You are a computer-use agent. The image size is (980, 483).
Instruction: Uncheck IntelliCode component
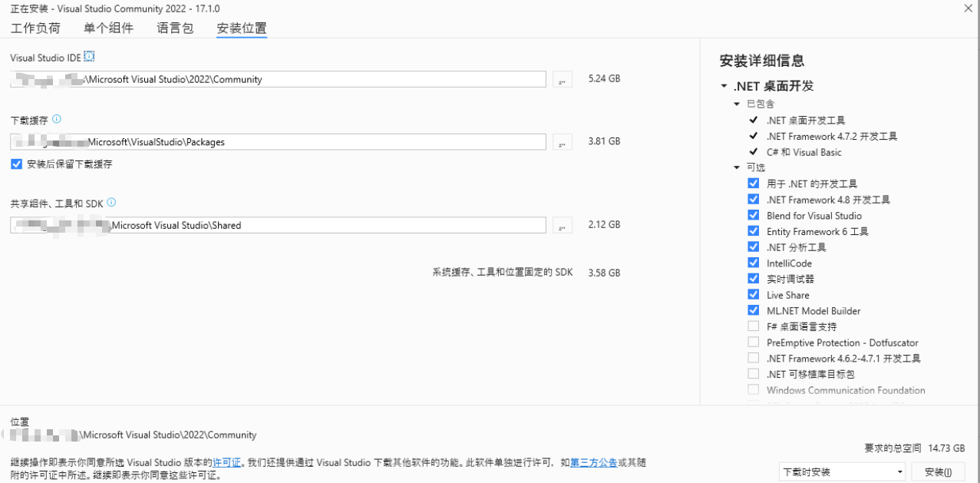click(x=753, y=263)
